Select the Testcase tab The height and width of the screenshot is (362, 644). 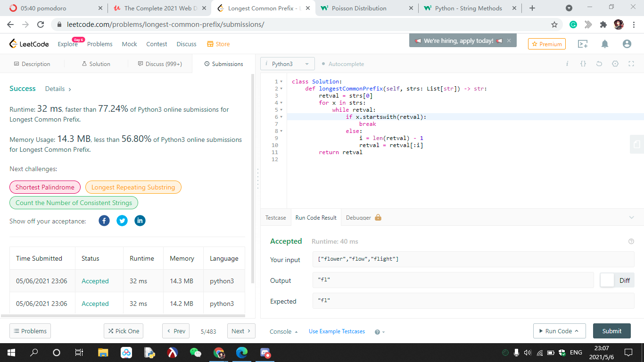(276, 217)
